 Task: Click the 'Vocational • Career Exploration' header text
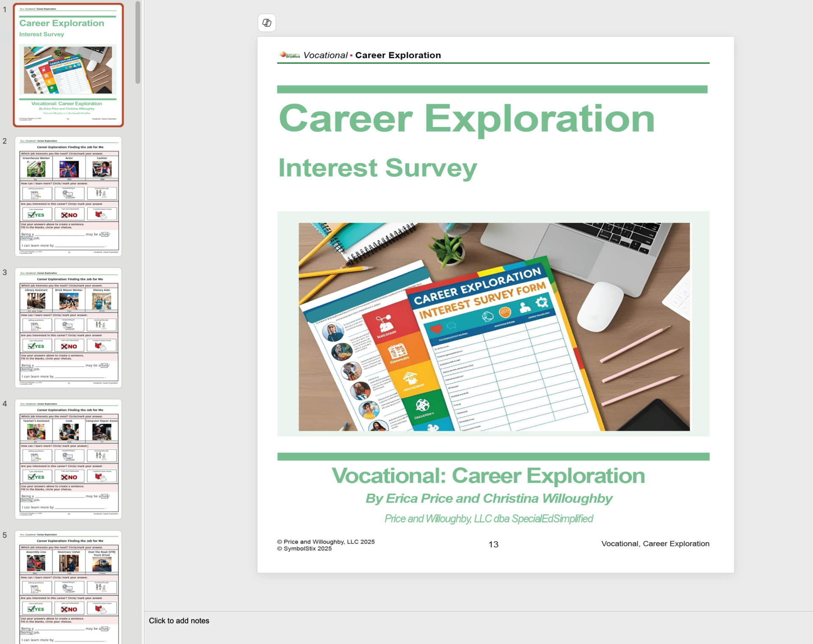coord(372,55)
